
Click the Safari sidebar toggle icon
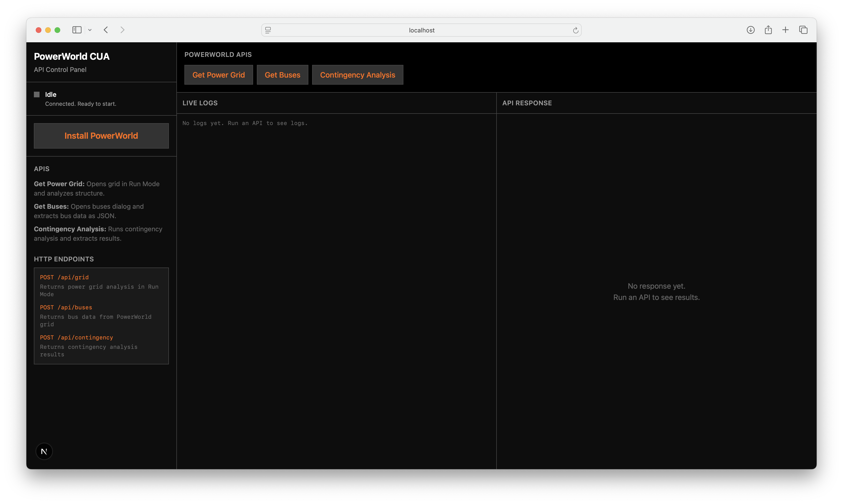[77, 30]
